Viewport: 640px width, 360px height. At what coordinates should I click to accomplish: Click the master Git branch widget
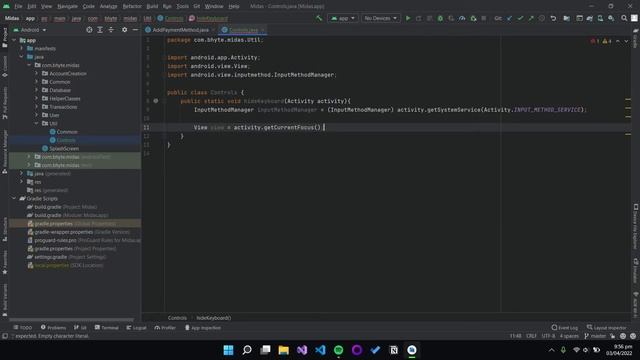click(595, 336)
